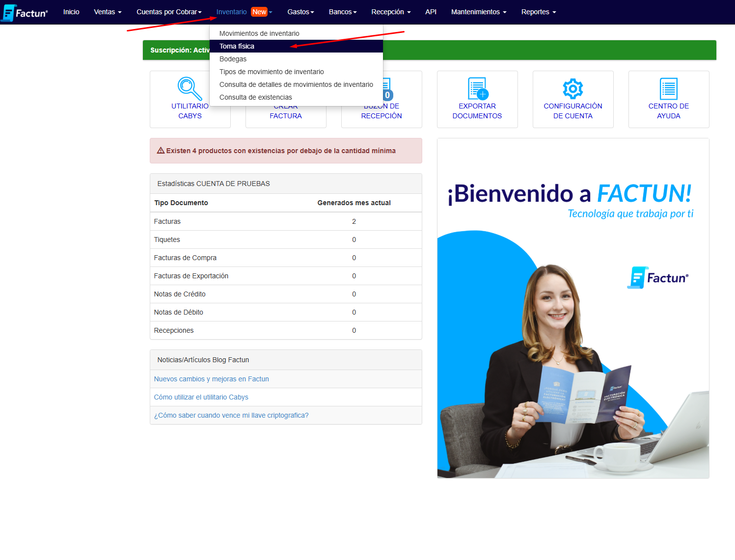Open link Cómo utilizar el utilitario Cabys
The image size is (735, 560).
pos(201,397)
